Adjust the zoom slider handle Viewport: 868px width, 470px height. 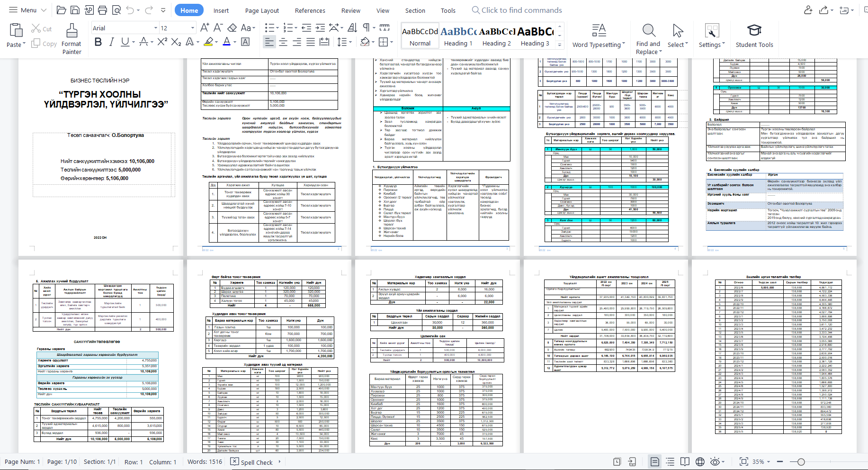tap(801, 461)
